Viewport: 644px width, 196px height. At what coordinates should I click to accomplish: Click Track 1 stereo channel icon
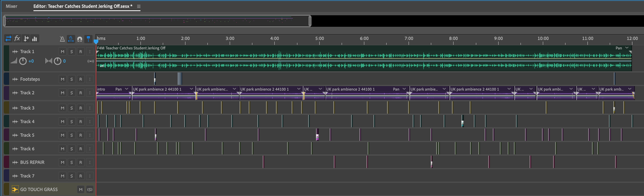click(x=90, y=61)
